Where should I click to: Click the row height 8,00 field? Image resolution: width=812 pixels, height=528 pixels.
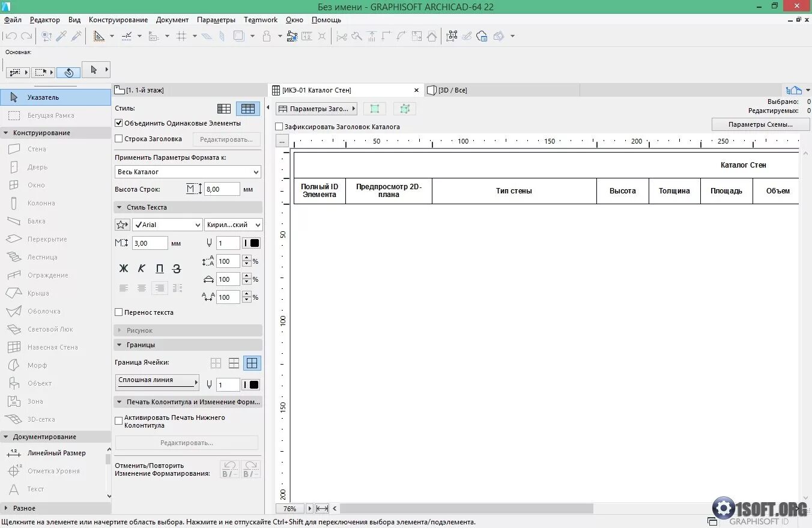[x=222, y=189]
